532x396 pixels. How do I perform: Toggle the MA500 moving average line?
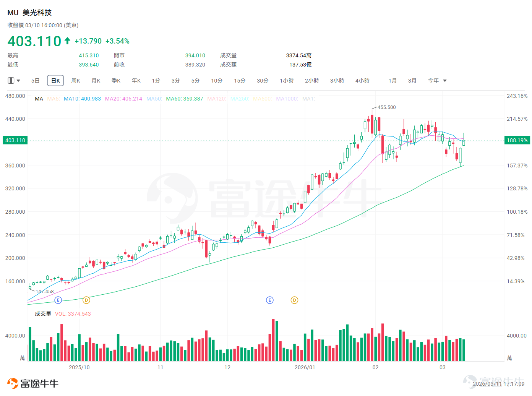tap(263, 99)
